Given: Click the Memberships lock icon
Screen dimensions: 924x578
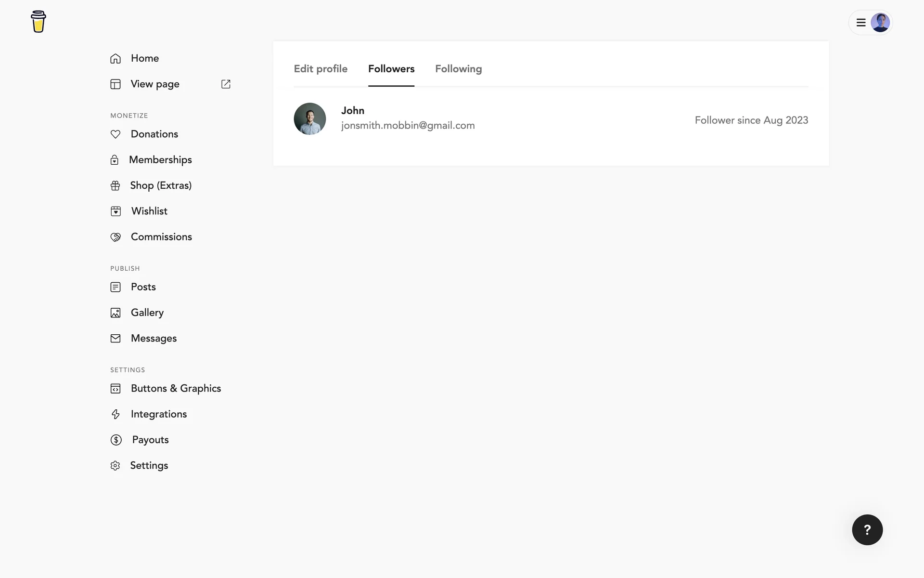Looking at the screenshot, I should 115,160.
